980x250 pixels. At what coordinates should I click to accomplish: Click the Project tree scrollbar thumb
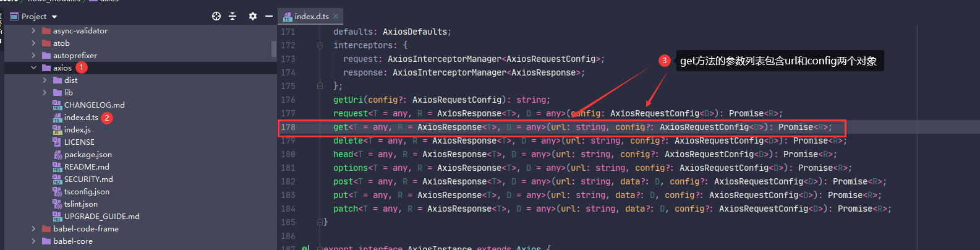coord(273,48)
